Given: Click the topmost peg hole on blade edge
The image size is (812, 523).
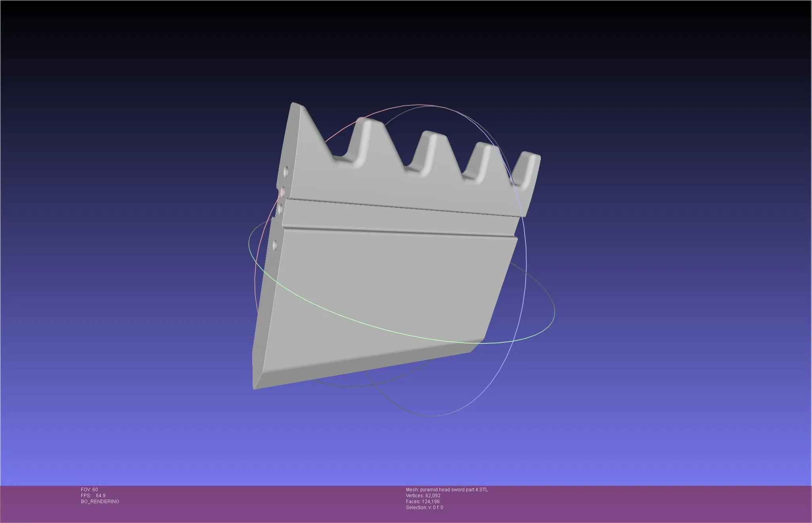Looking at the screenshot, I should pyautogui.click(x=285, y=172).
